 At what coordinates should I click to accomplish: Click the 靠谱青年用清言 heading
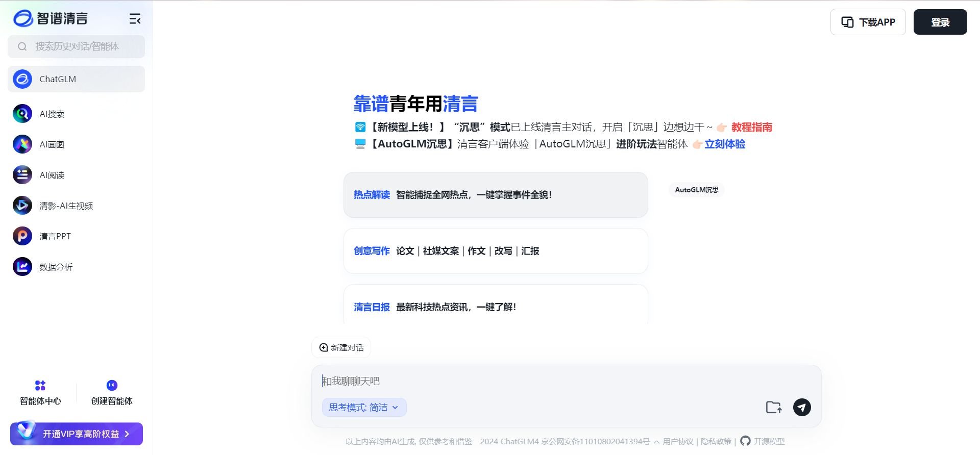[415, 104]
